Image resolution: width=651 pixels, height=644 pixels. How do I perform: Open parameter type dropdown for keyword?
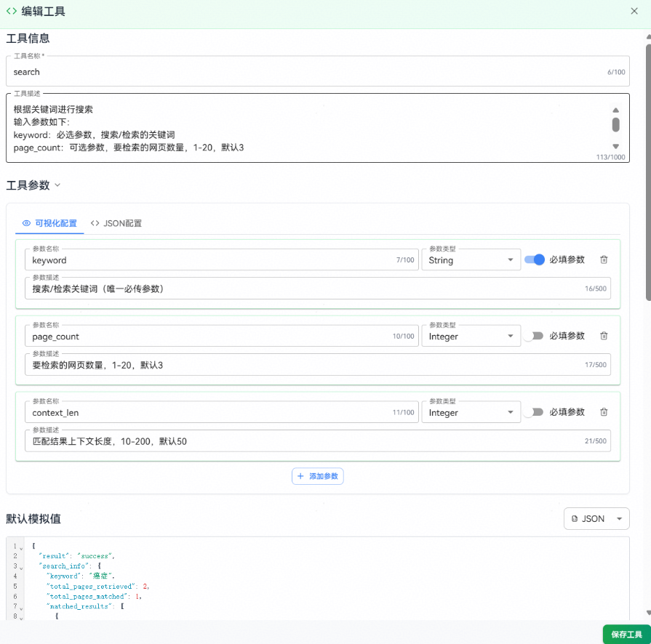click(x=471, y=260)
